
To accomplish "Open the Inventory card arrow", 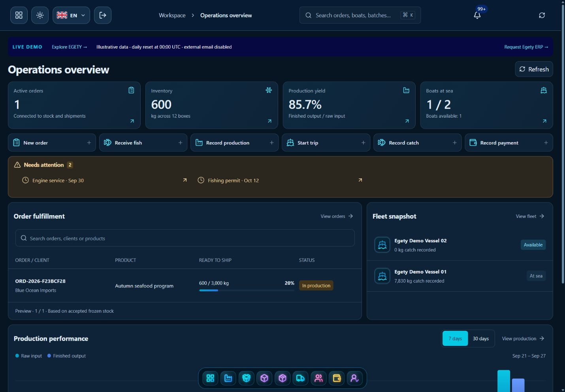I will [269, 121].
